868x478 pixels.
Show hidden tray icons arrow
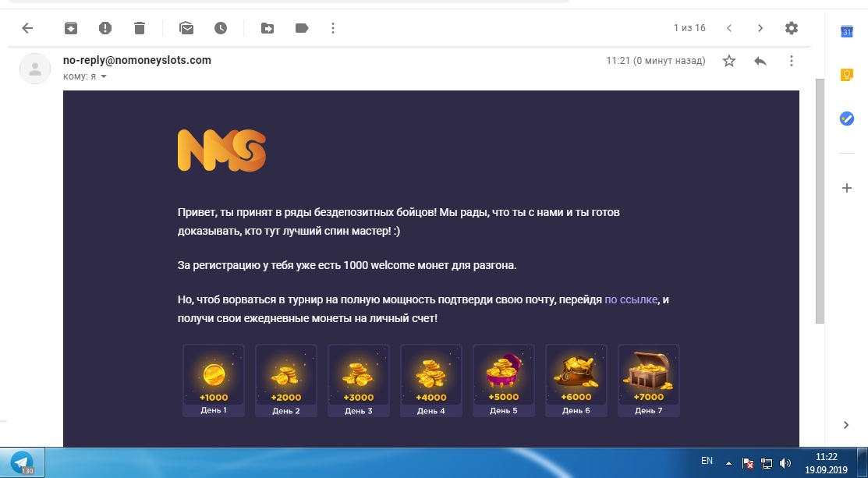pos(728,464)
